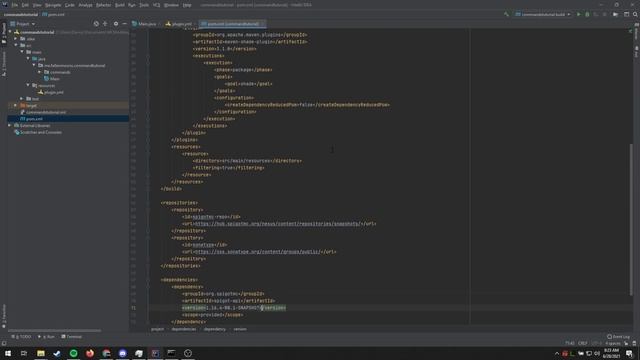Open the Edit menu

25,5
